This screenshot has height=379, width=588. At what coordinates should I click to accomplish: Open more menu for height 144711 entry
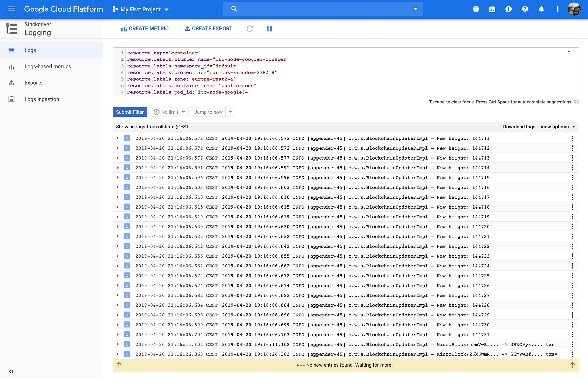pos(572,138)
